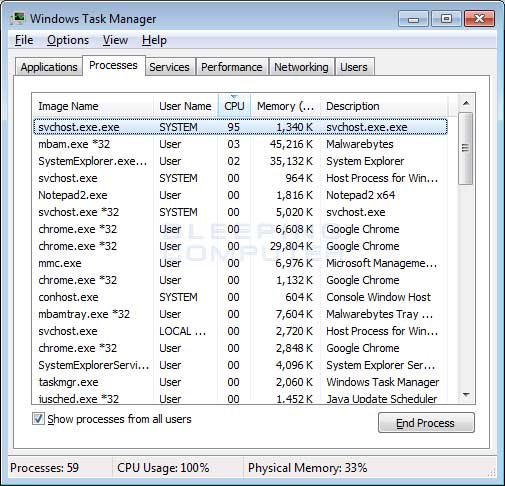Open the Help menu
This screenshot has width=505, height=486.
(x=154, y=40)
